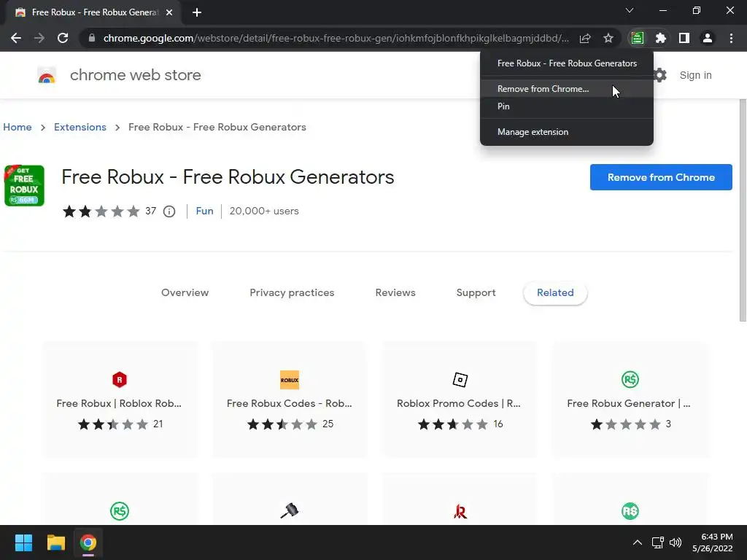The height and width of the screenshot is (560, 747).
Task: Open the Roblox Promo Codes card
Action: tap(460, 399)
